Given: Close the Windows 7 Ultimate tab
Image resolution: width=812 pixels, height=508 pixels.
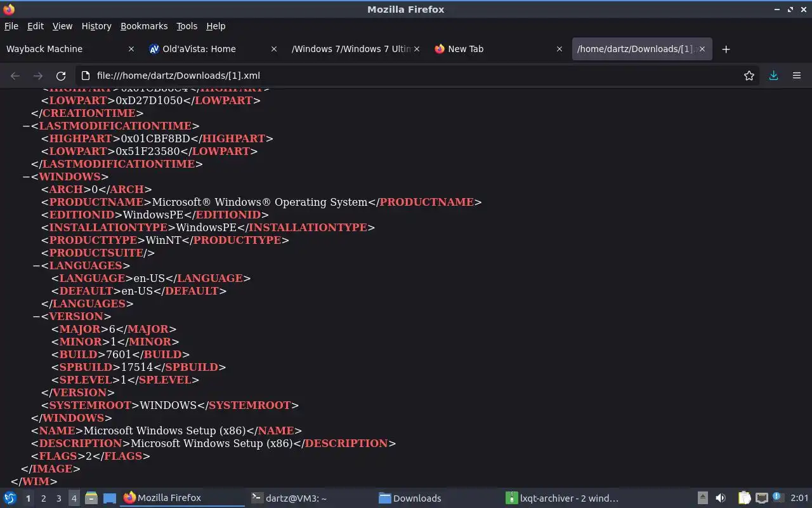Looking at the screenshot, I should click(417, 49).
